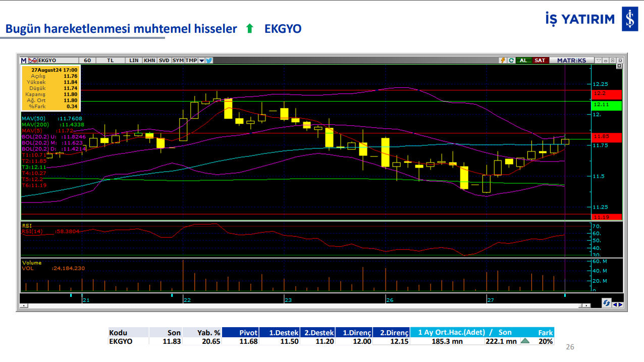Click the Twitter bird icon
The height and width of the screenshot is (362, 644).
point(209,60)
